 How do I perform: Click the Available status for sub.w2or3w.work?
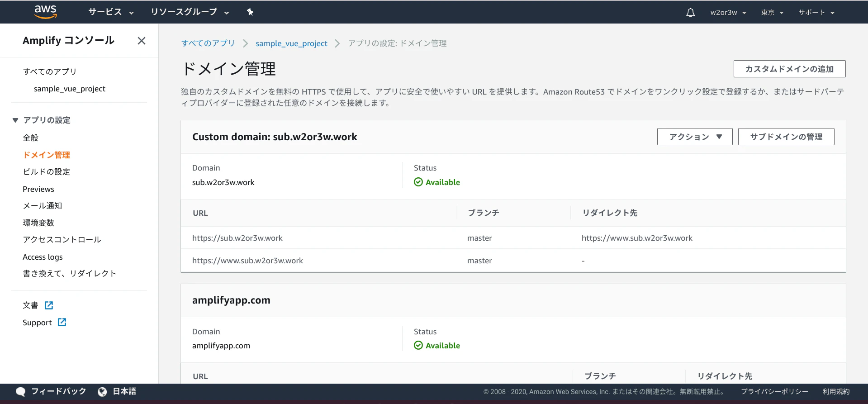[437, 182]
